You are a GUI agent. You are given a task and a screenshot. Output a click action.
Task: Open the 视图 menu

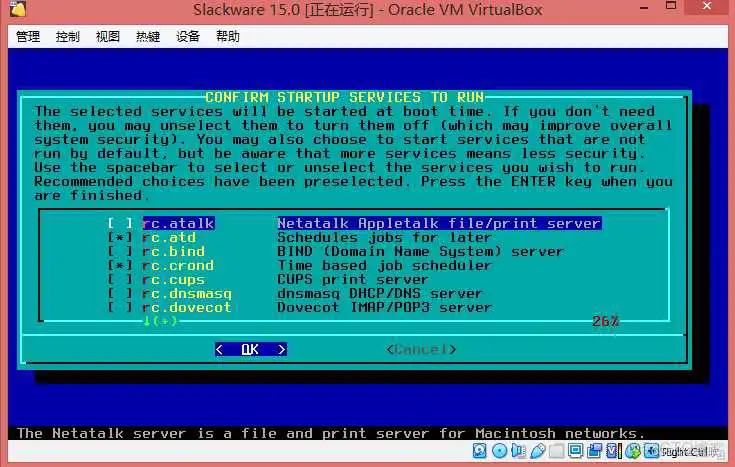tap(108, 37)
